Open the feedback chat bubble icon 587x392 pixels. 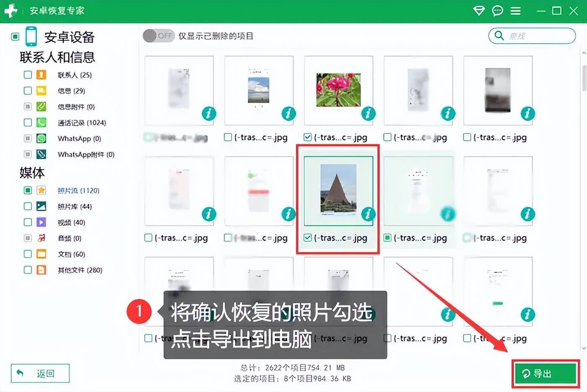[x=497, y=10]
